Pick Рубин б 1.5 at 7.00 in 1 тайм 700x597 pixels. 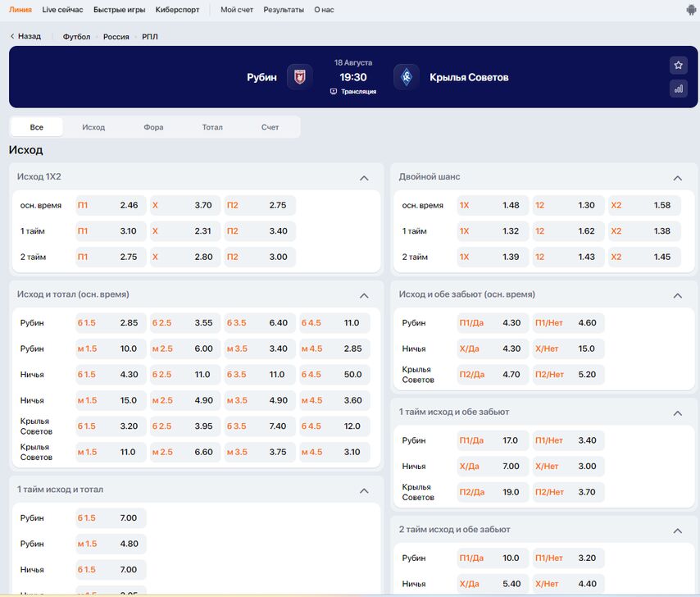coord(111,518)
